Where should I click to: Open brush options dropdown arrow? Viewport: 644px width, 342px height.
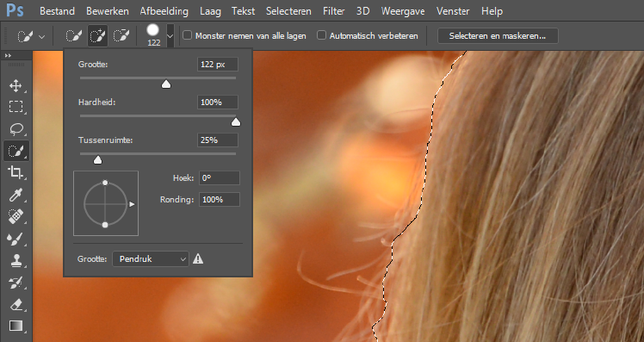(x=170, y=36)
